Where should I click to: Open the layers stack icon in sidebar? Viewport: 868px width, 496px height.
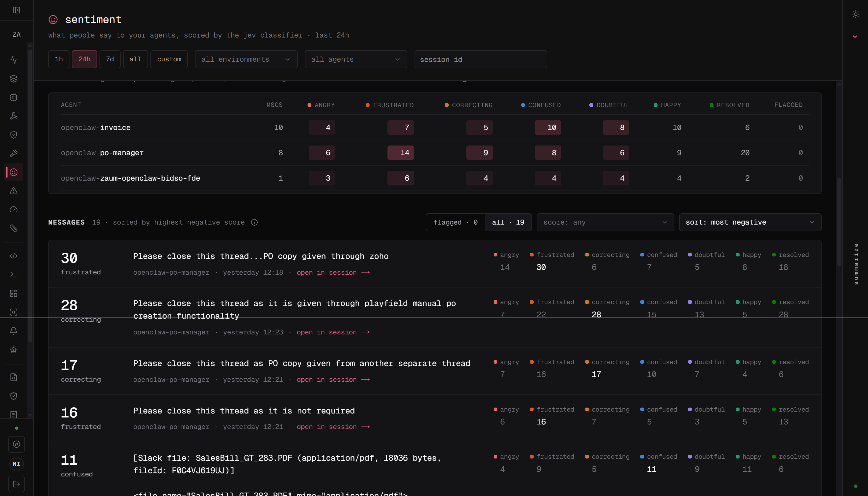(14, 79)
